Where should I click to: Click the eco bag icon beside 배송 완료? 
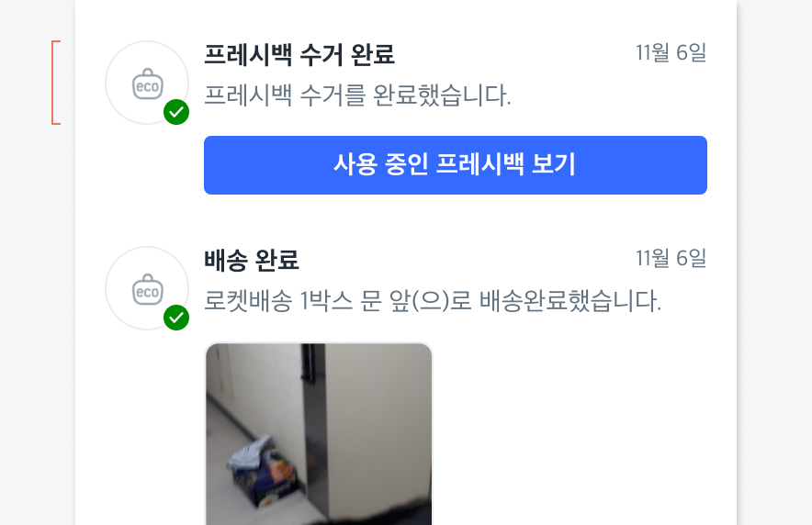tap(148, 289)
